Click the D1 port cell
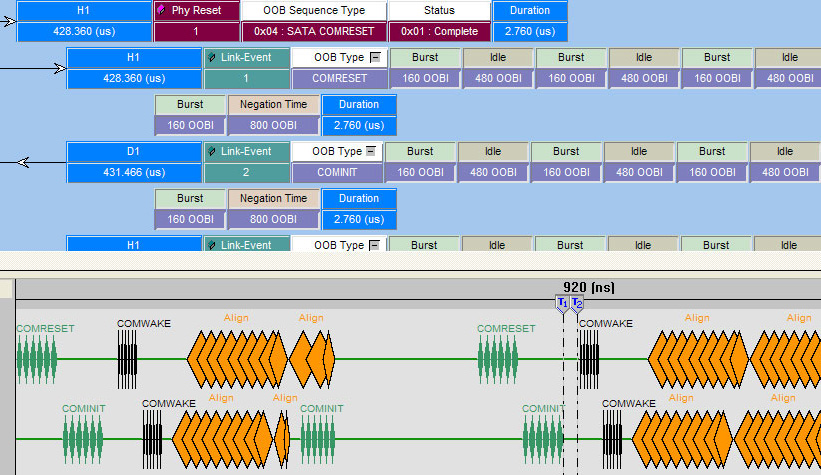The width and height of the screenshot is (821, 475). tap(134, 151)
